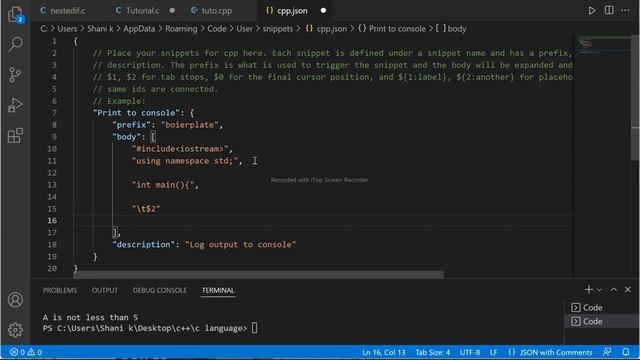The image size is (640, 360).
Task: Click the "\t$2" string on line 15
Action: [x=146, y=209]
